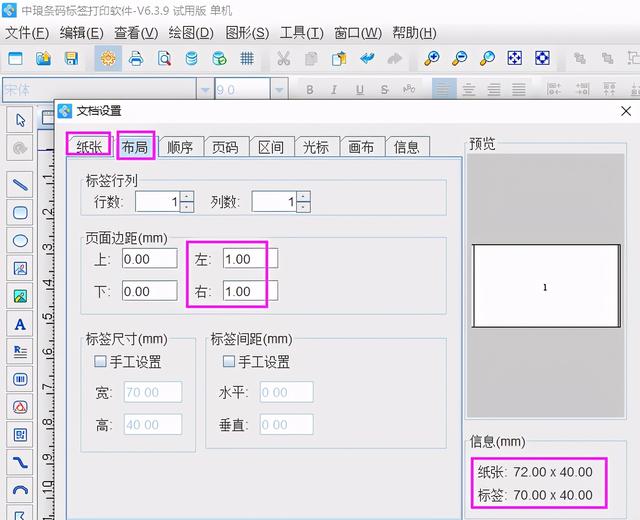Select the rich text tool
This screenshot has height=520, width=640.
20,351
